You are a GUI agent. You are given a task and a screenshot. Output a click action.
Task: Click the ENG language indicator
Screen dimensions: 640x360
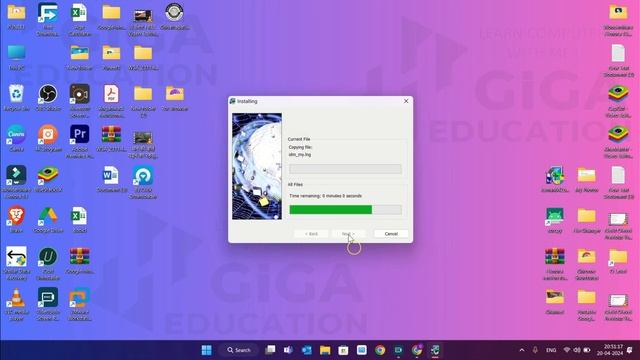(551, 350)
